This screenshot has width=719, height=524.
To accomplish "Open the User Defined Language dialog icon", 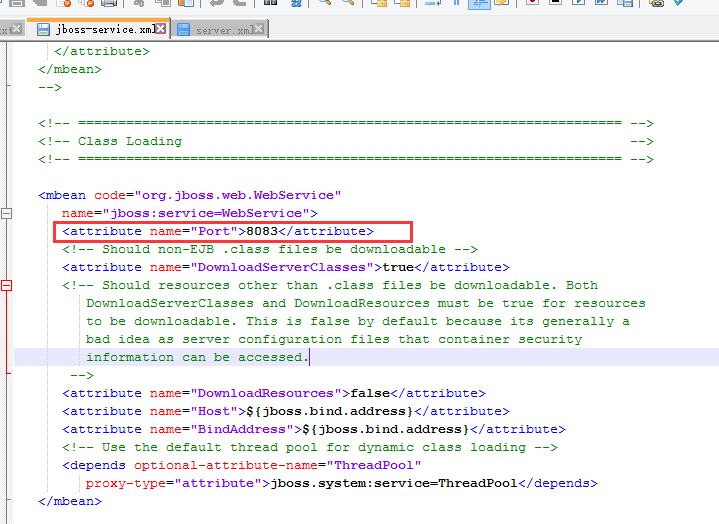I will [502, 3].
